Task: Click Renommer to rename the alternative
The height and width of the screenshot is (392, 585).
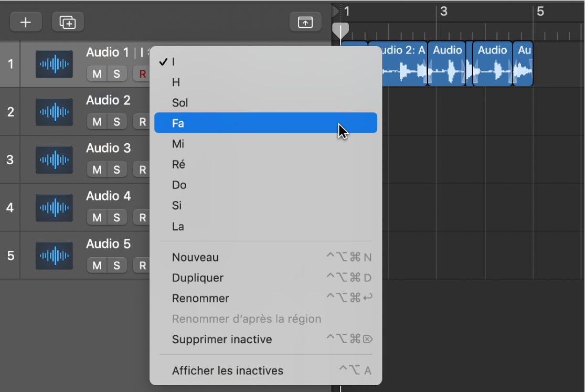Action: click(x=200, y=298)
